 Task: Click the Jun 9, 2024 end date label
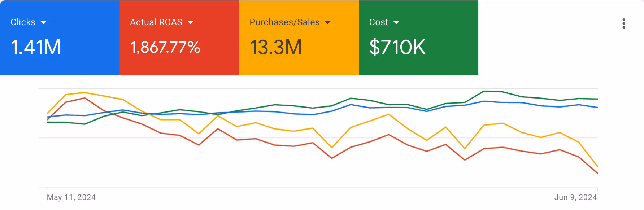[x=575, y=197]
